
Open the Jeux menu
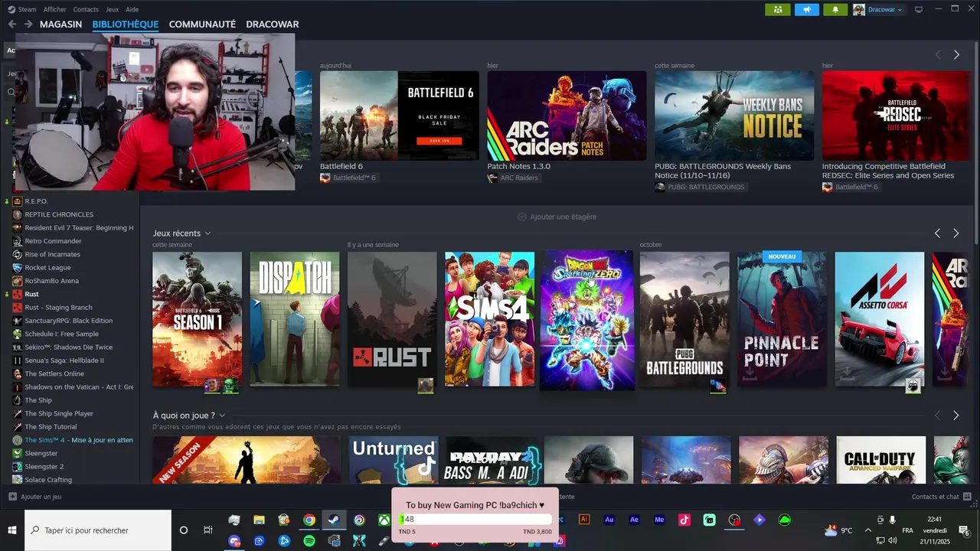112,9
